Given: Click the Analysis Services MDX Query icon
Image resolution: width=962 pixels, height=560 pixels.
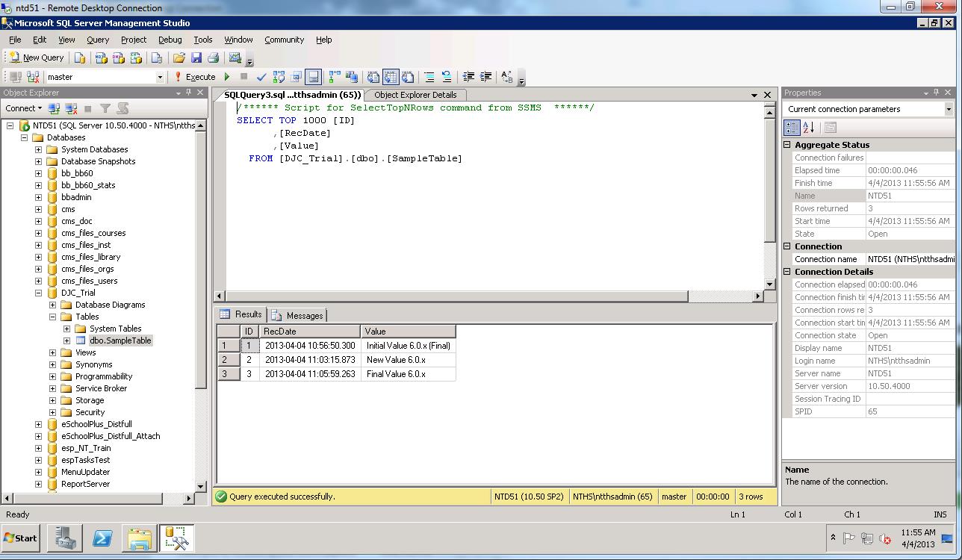Looking at the screenshot, I should point(101,57).
